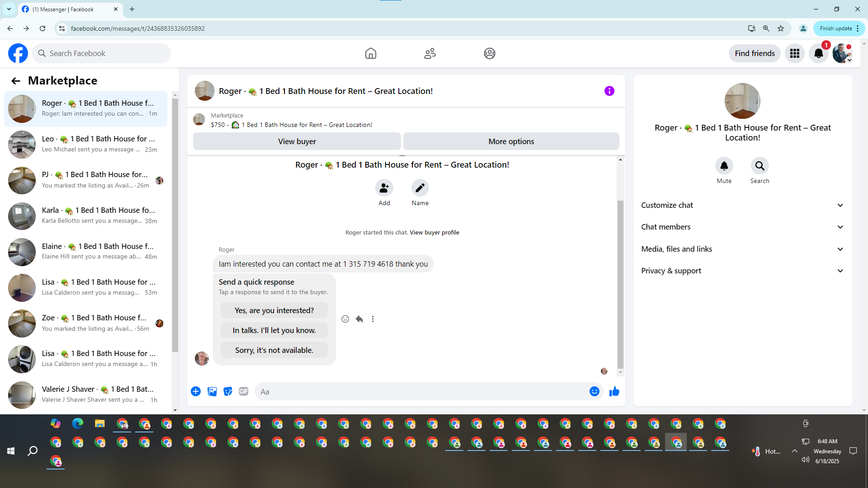Send a thumbs-up like
Viewport: 868px width, 488px height.
[614, 392]
